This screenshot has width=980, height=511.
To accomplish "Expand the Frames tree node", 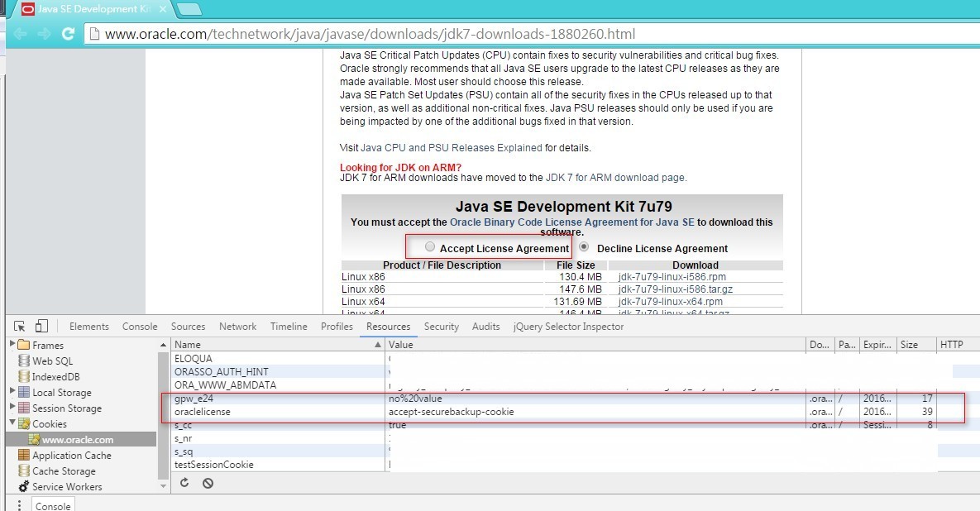I will [12, 344].
